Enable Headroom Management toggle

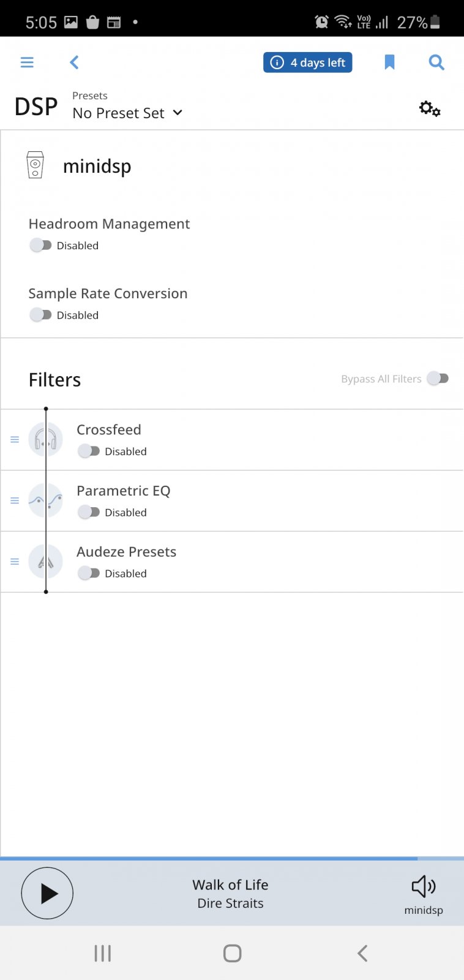point(40,245)
